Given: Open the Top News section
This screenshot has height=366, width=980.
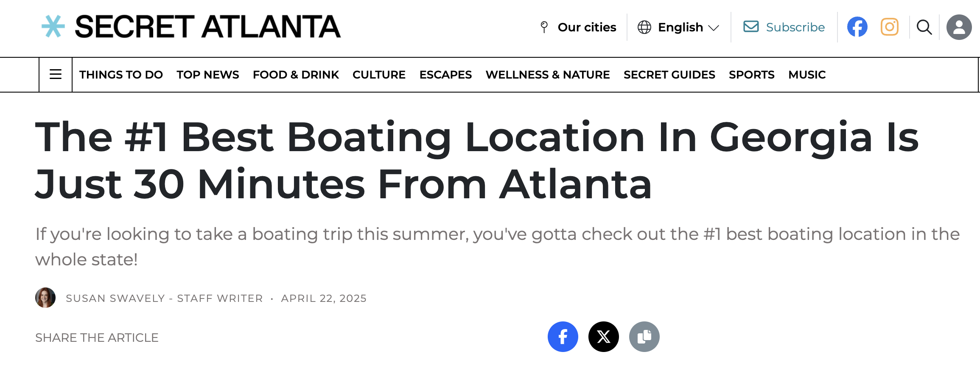Looking at the screenshot, I should (208, 75).
